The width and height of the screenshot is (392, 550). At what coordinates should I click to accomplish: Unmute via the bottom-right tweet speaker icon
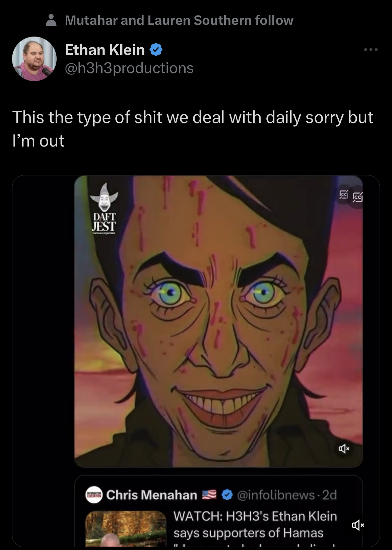357,525
